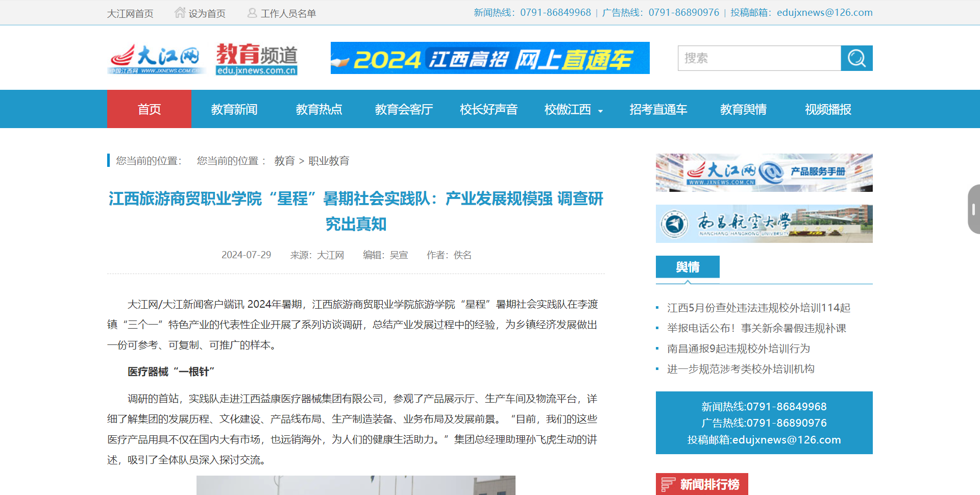The height and width of the screenshot is (495, 980).
Task: Click the person icon beside 工作人员名单
Action: click(x=252, y=13)
